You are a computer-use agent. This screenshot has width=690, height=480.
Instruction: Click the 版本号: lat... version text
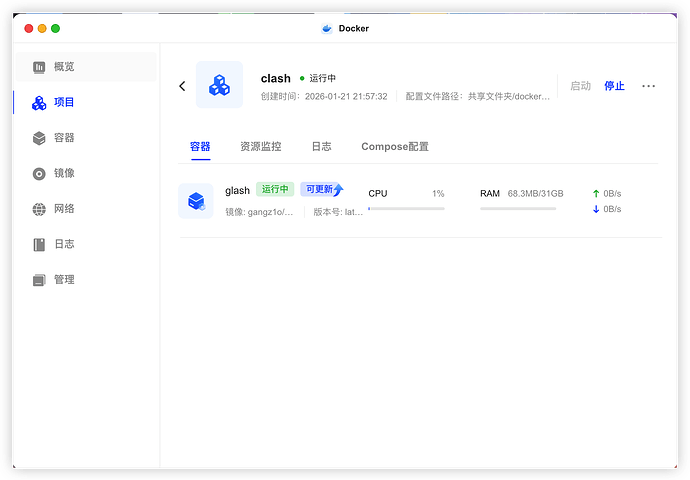pos(338,212)
